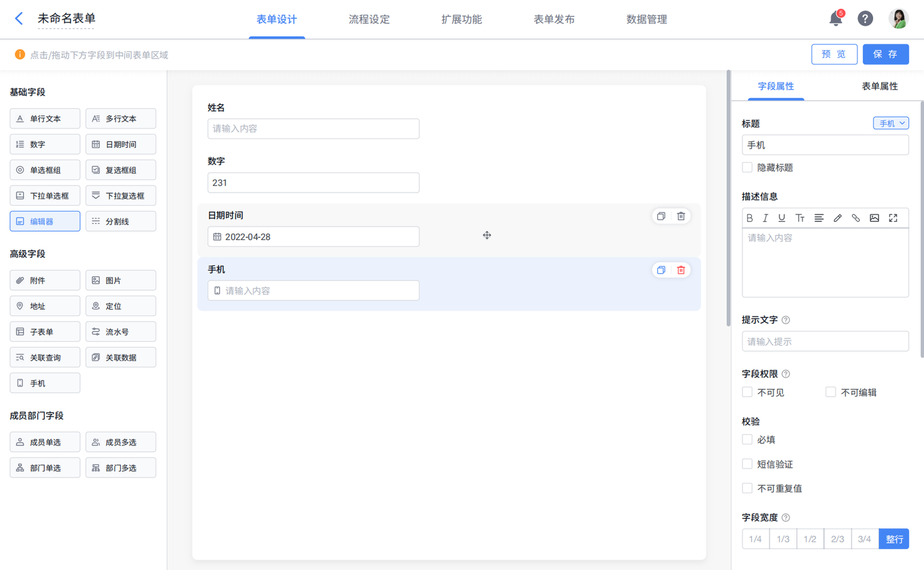Add a 流水号 serial number field
The height and width of the screenshot is (570, 924).
click(121, 332)
